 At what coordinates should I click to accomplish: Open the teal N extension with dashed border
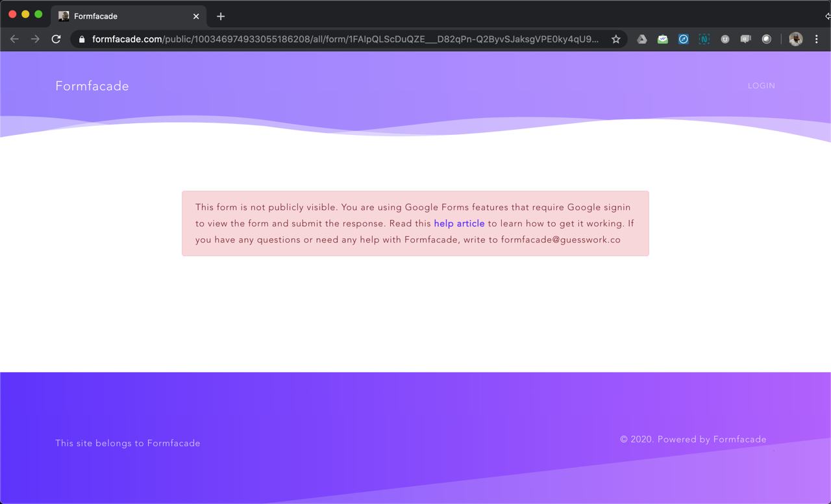click(x=704, y=39)
